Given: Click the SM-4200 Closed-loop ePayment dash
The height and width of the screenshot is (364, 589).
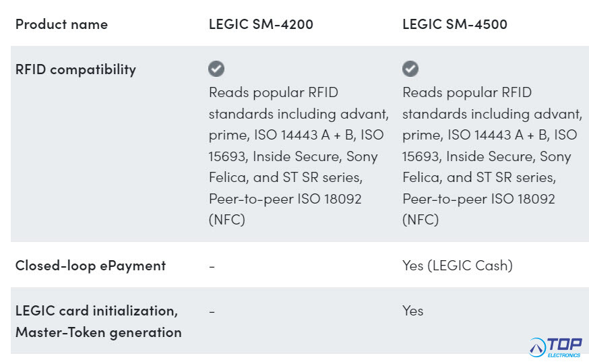Looking at the screenshot, I should (212, 267).
